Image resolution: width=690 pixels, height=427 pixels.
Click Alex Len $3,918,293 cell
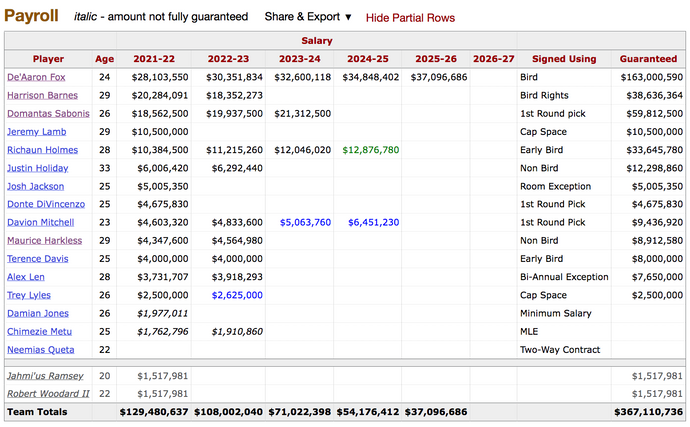coord(237,277)
